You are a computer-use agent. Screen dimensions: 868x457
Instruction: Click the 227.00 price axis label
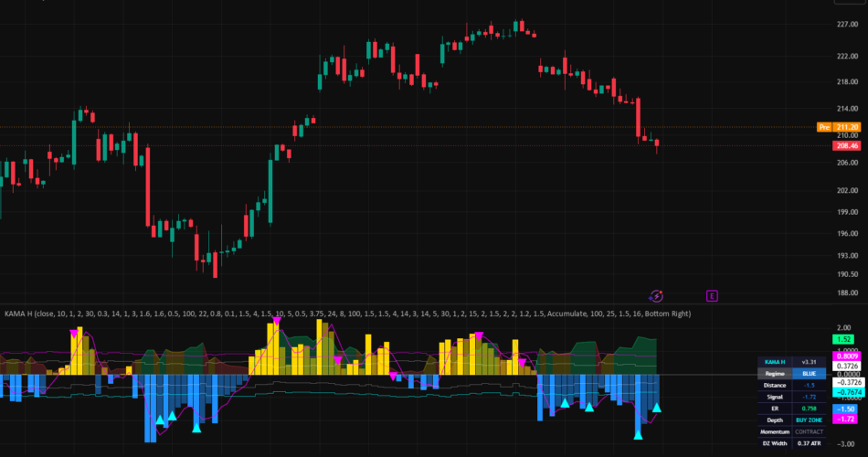point(847,25)
